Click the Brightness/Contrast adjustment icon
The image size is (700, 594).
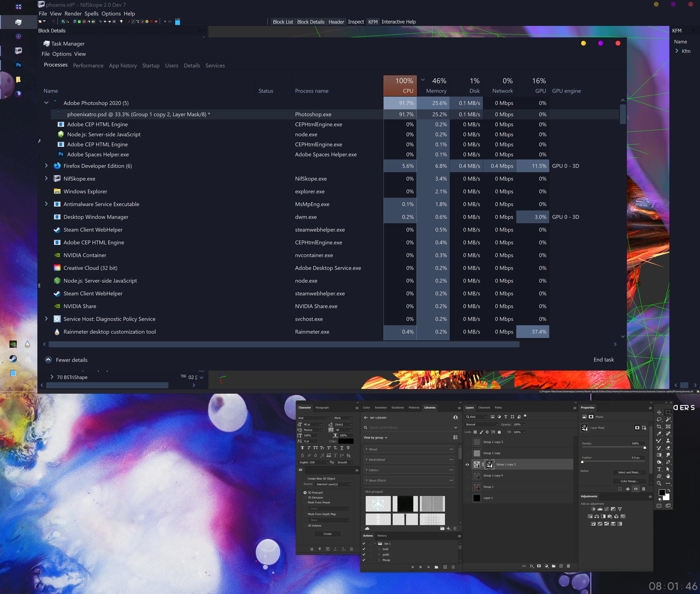(x=593, y=509)
